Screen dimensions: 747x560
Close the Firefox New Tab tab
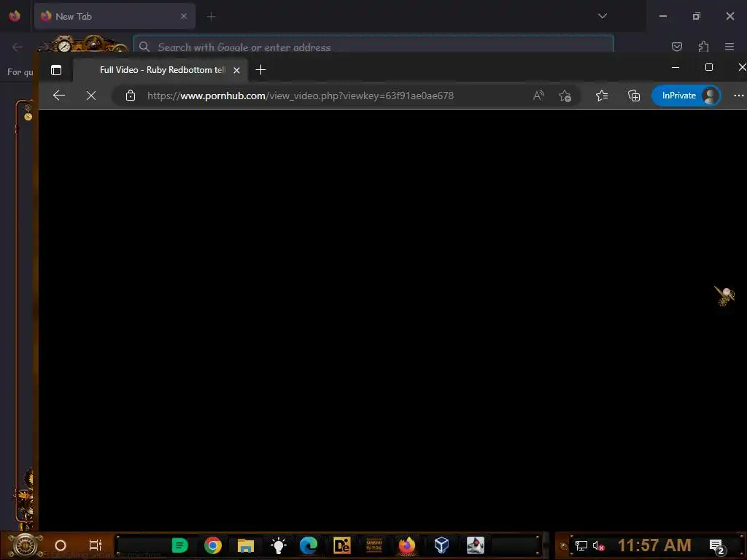tap(184, 16)
